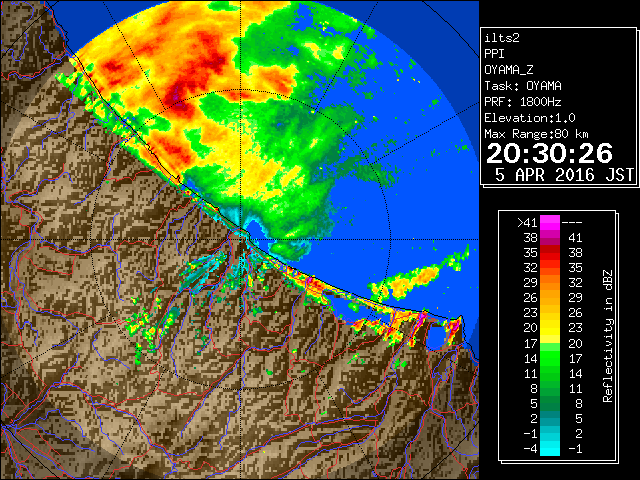This screenshot has height=480, width=640.
Task: Click the '>41' legend label
Action: coord(527,223)
